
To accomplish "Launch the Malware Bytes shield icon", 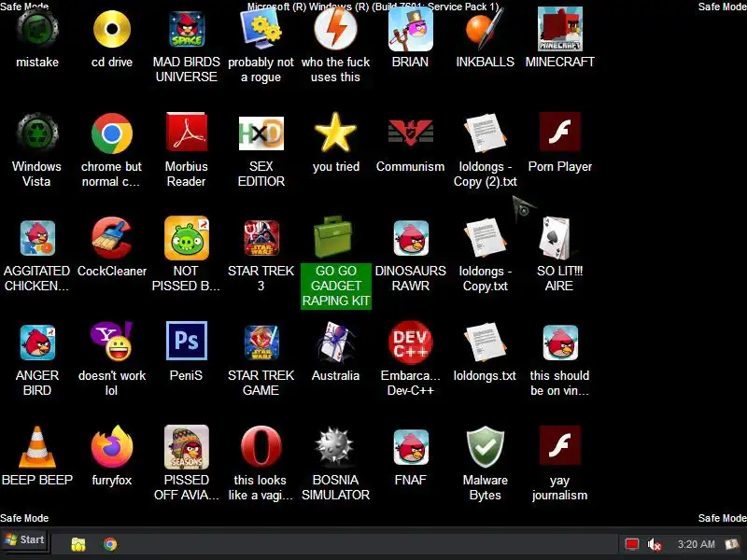I will point(485,447).
